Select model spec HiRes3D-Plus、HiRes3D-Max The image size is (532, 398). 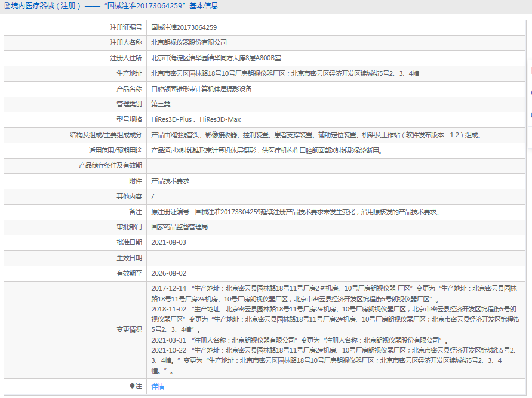[x=196, y=119]
